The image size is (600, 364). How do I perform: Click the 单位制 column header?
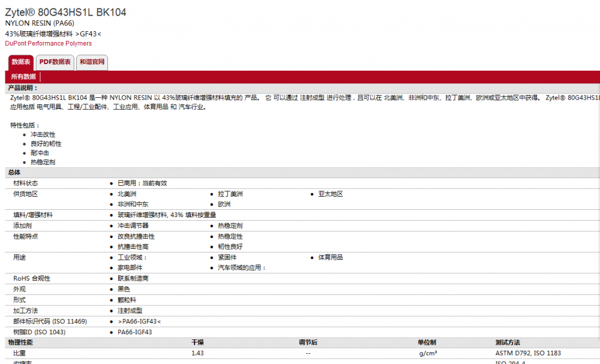click(x=427, y=342)
